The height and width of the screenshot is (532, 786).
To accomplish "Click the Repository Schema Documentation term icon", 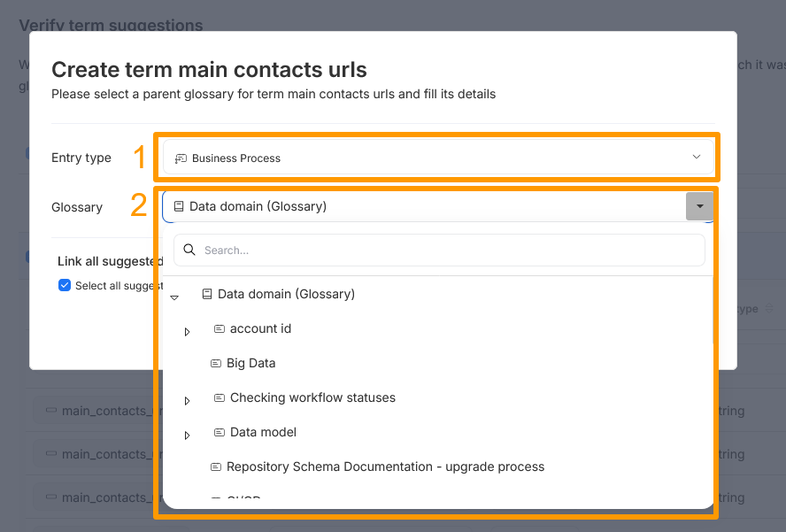I will 216,466.
